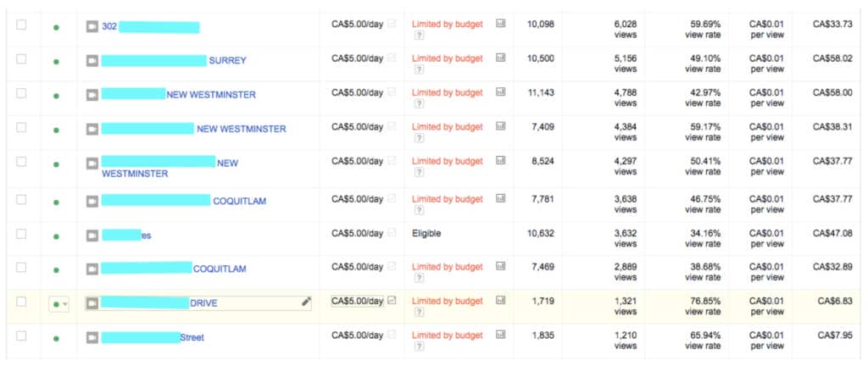Click the pencil edit icon in DRIVE row
Viewport: 868px width, 366px height.
click(306, 302)
